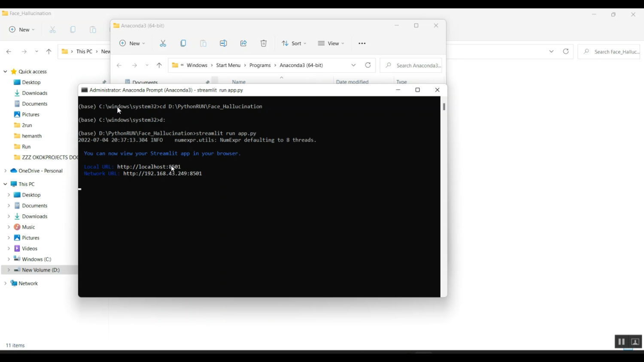The width and height of the screenshot is (644, 362).
Task: Open the View dropdown menu
Action: coord(331,43)
